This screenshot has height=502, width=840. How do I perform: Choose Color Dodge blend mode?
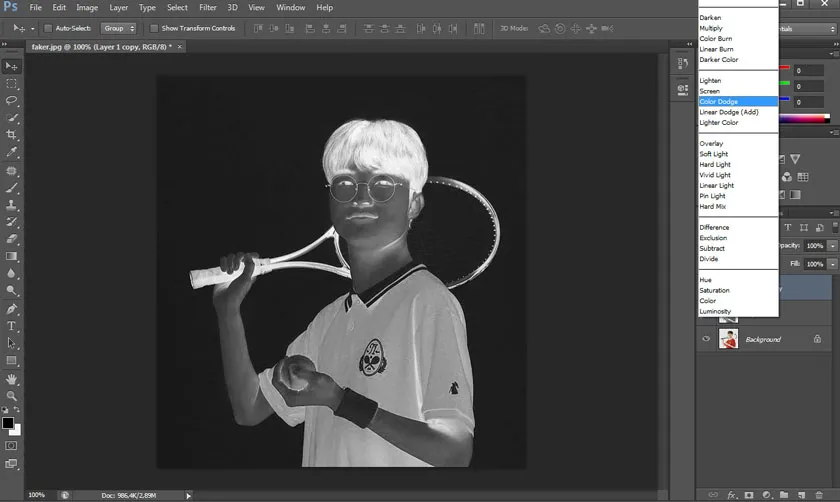point(718,101)
